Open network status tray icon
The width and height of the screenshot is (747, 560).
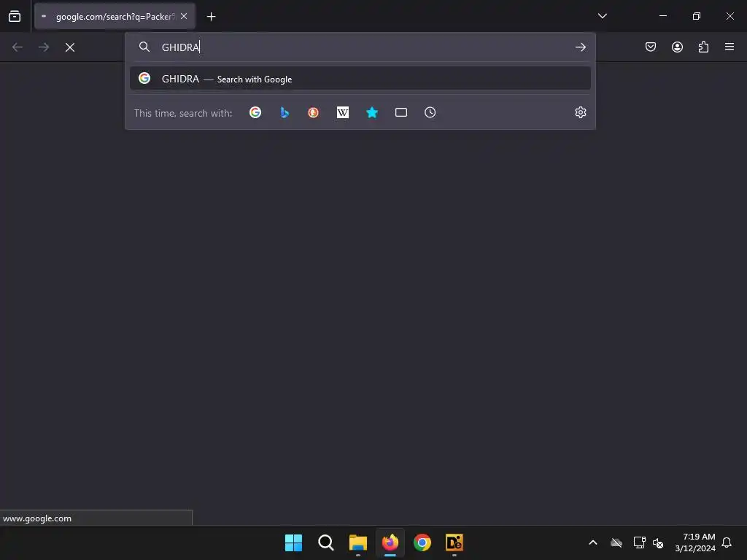639,542
